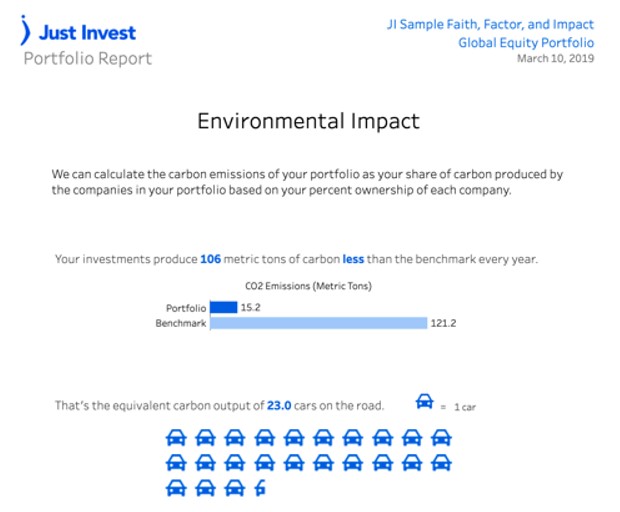Image resolution: width=620 pixels, height=512 pixels.
Task: Click the first car in the second row
Action: [176, 462]
